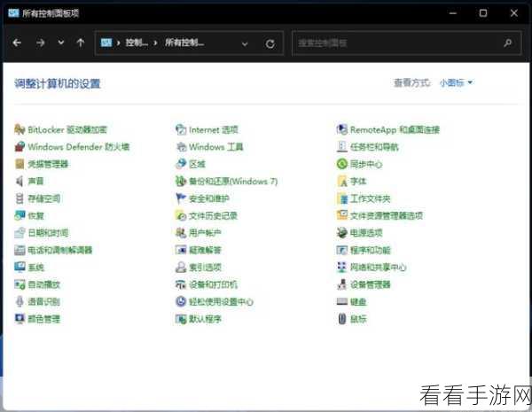Expand chevron after the 控制... breadcrumb
This screenshot has width=532, height=412.
point(155,43)
